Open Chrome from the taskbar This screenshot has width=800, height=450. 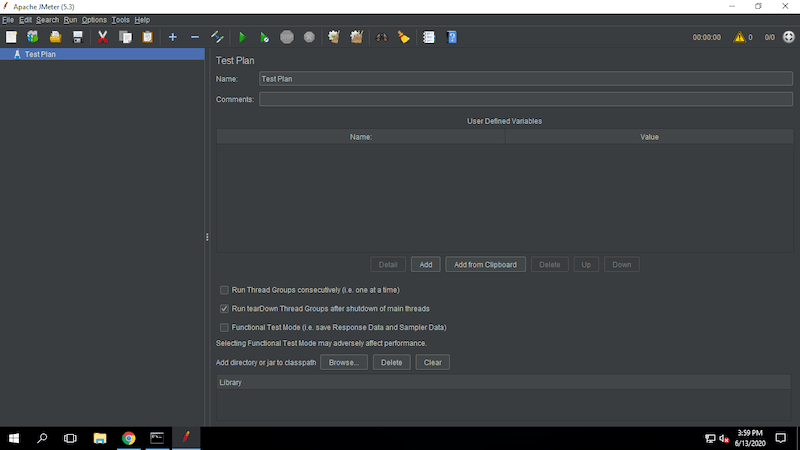pyautogui.click(x=129, y=438)
